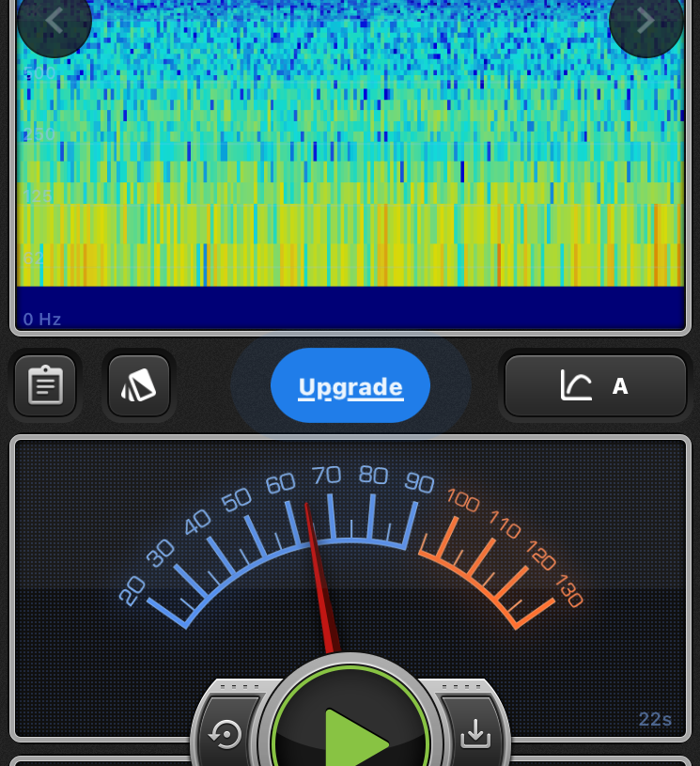Tap the 70 mark on the gauge

(x=327, y=477)
